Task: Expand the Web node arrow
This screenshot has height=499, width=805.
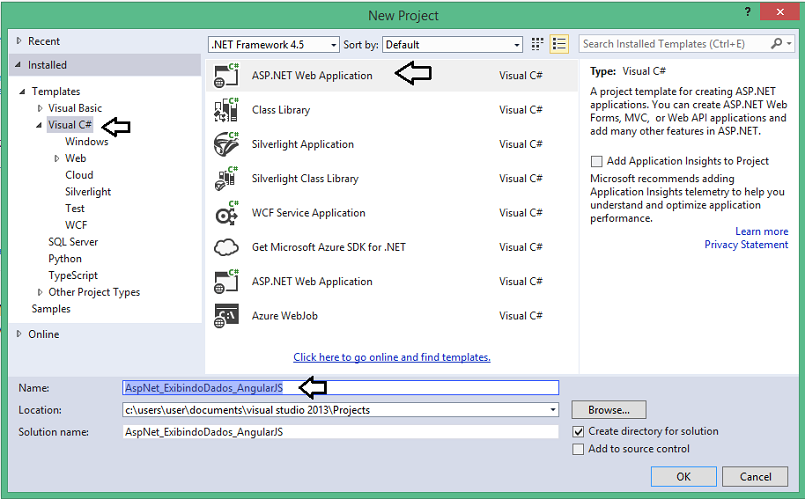Action: [x=56, y=158]
